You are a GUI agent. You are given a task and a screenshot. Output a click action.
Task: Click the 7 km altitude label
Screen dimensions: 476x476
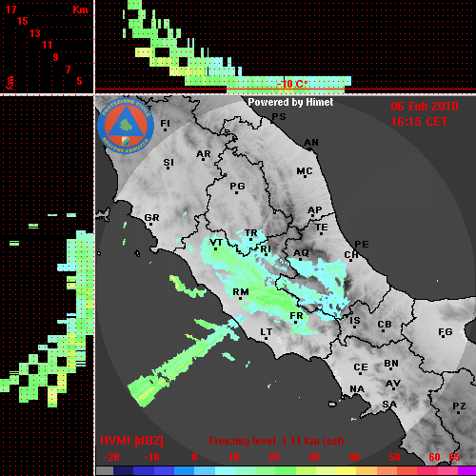click(68, 69)
